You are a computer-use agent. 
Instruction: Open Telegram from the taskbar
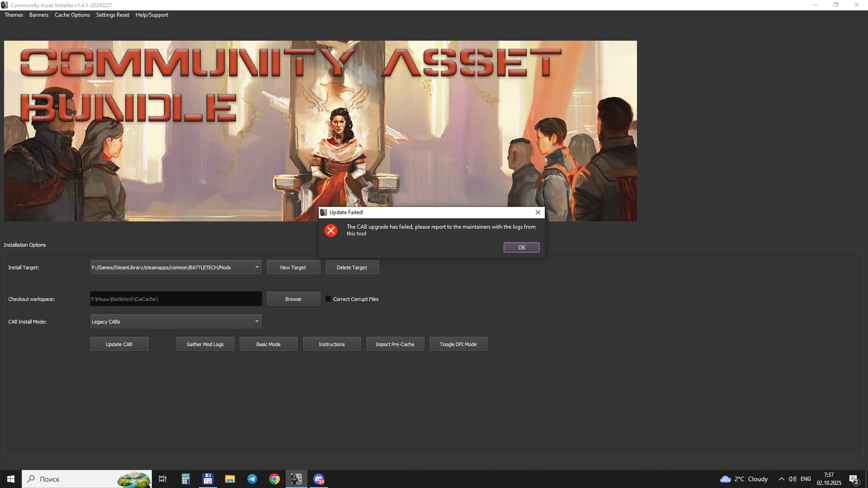click(252, 479)
